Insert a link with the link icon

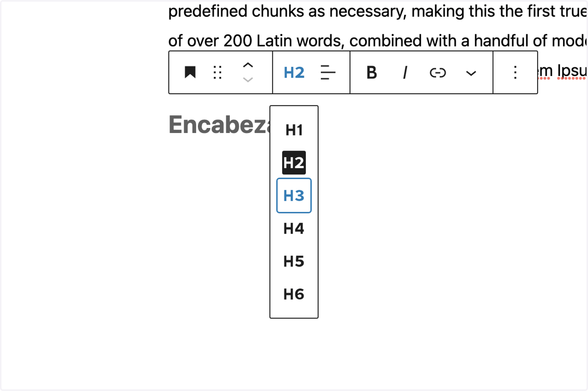(x=438, y=73)
